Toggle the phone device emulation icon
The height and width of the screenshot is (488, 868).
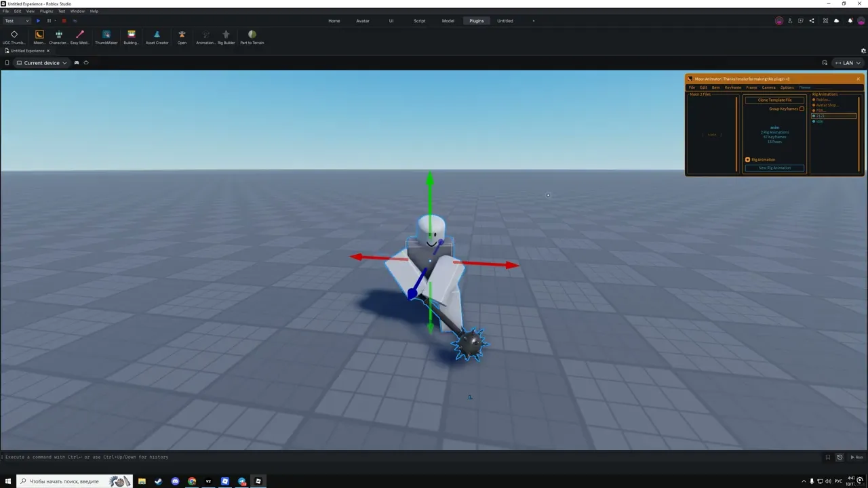(x=7, y=62)
